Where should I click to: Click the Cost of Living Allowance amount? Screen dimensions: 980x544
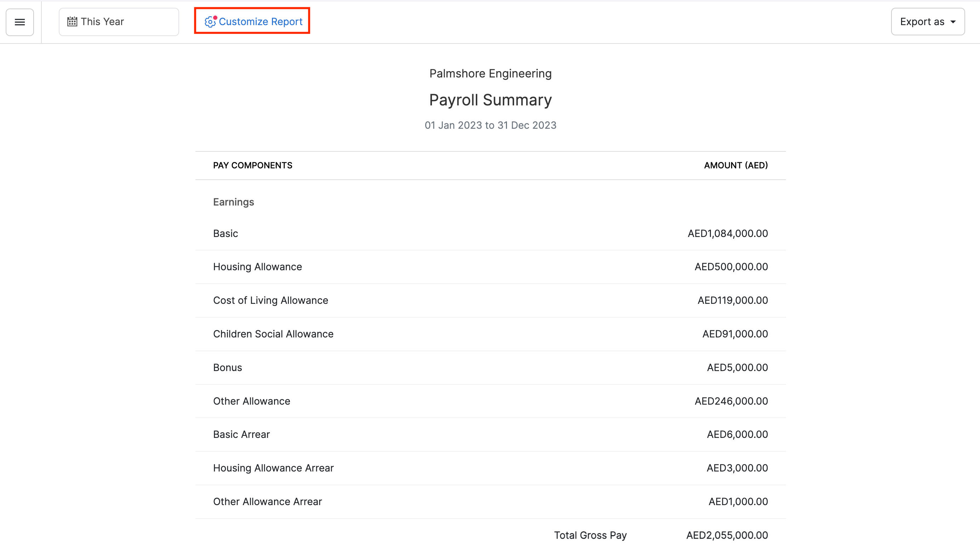(x=732, y=300)
